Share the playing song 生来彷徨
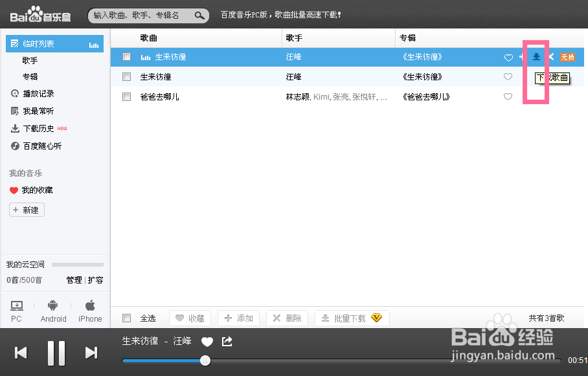 pyautogui.click(x=227, y=341)
